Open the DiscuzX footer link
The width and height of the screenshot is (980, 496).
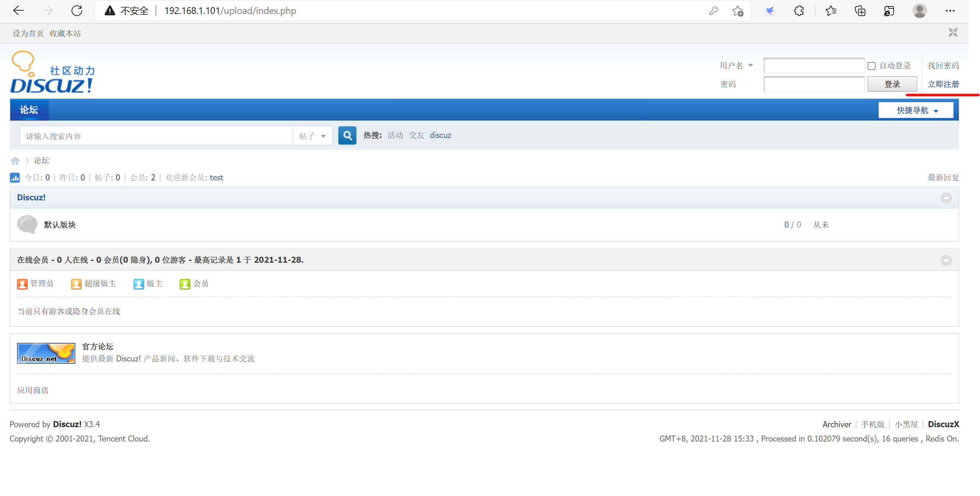point(943,425)
